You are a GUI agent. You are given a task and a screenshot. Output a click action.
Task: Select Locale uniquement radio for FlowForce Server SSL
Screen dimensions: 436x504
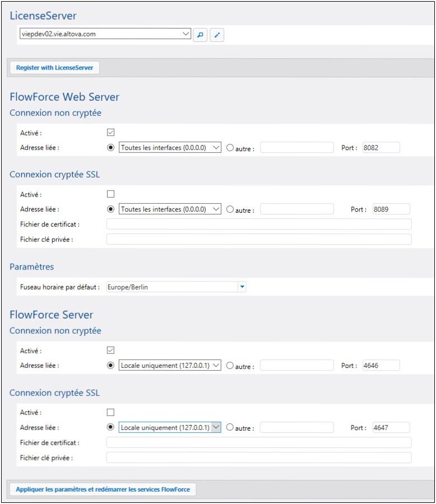click(x=110, y=427)
